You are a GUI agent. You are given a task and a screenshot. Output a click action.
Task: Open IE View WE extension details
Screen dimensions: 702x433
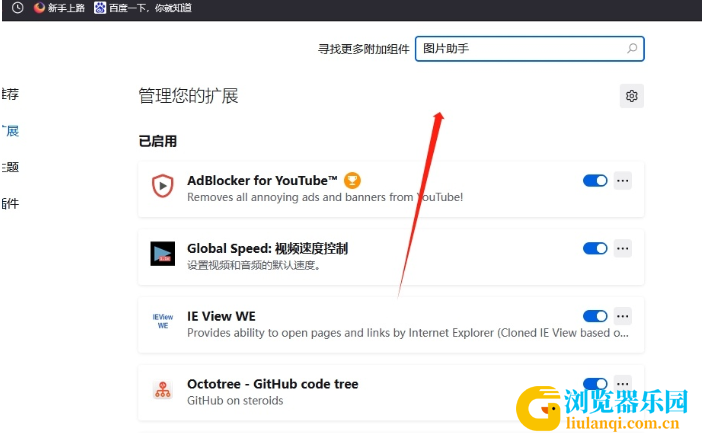(x=221, y=316)
